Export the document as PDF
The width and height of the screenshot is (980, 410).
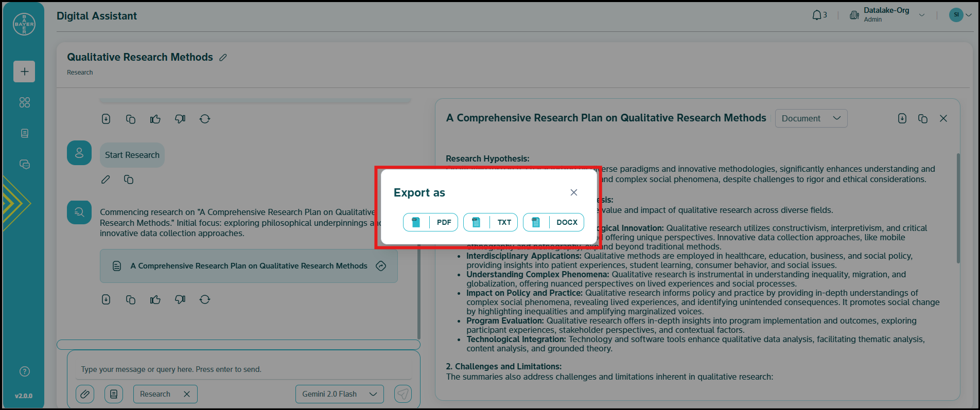tap(430, 222)
